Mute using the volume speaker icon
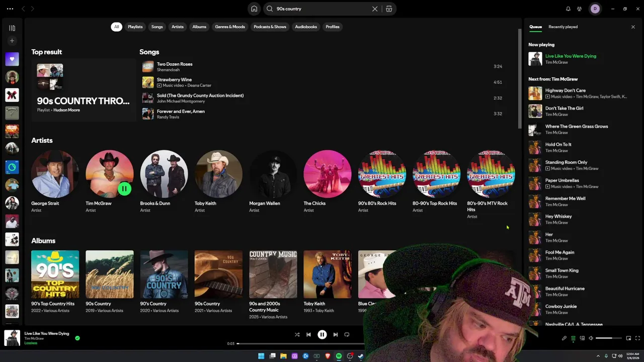This screenshot has height=362, width=644. tap(591, 338)
